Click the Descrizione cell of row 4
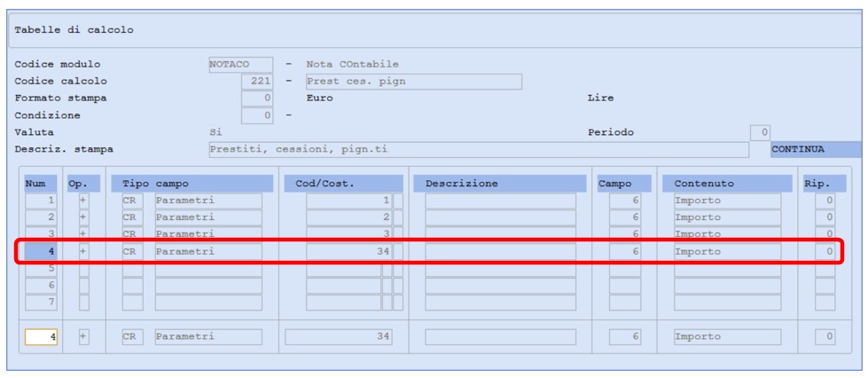Image resolution: width=868 pixels, height=378 pixels. pyautogui.click(x=500, y=251)
